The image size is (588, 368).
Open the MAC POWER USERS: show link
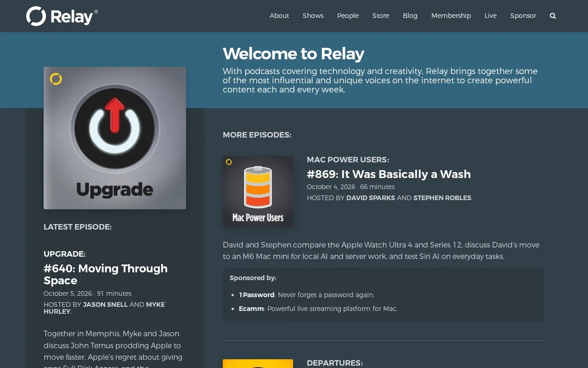coord(348,160)
